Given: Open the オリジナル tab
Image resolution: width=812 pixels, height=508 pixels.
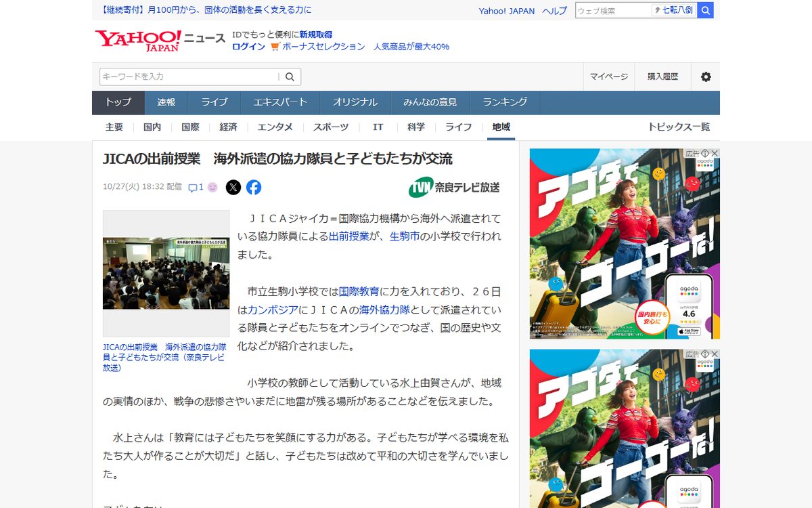Looking at the screenshot, I should coord(355,102).
